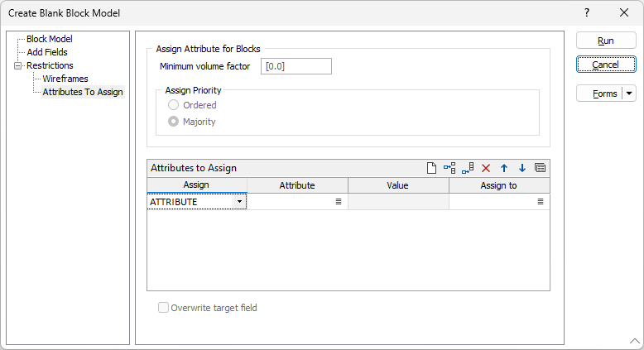644x350 pixels.
Task: Select the Ordered radio button
Action: pyautogui.click(x=173, y=105)
